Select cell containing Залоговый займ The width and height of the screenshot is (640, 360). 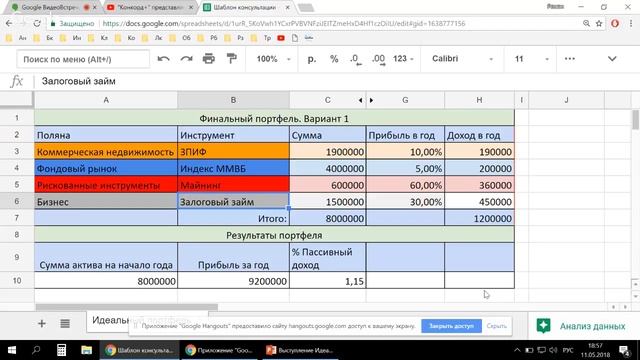(233, 202)
